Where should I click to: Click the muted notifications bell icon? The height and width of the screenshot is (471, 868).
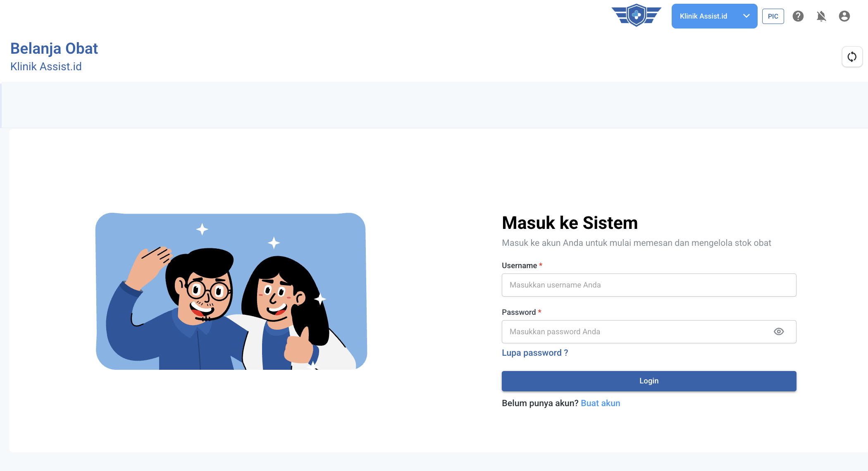(x=821, y=16)
